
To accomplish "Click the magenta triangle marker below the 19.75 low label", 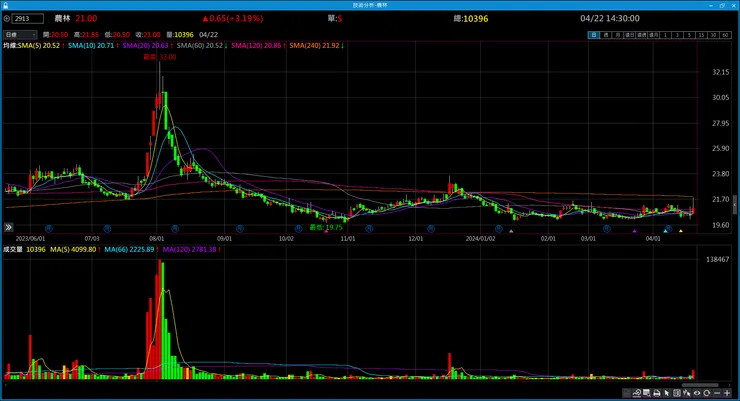I will coord(326,231).
